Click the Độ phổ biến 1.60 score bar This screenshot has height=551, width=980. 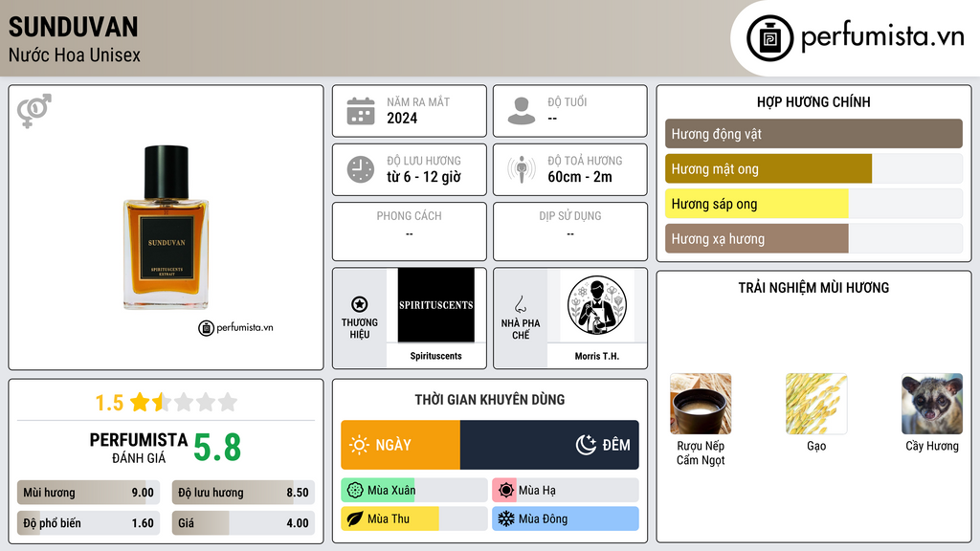click(x=89, y=523)
